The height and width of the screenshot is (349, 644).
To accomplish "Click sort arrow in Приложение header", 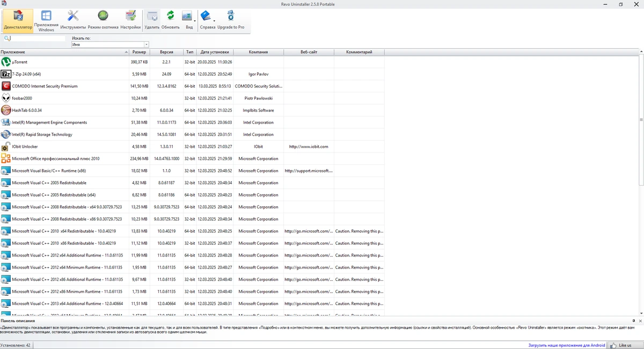I will tap(127, 52).
